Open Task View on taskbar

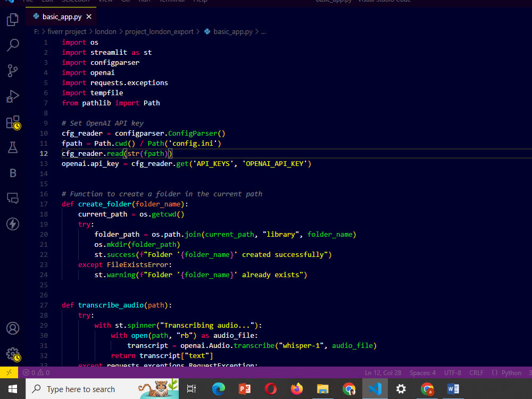(192, 389)
